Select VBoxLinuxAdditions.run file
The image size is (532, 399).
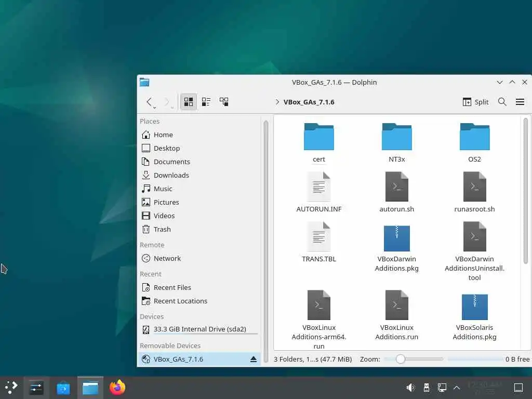(x=396, y=315)
